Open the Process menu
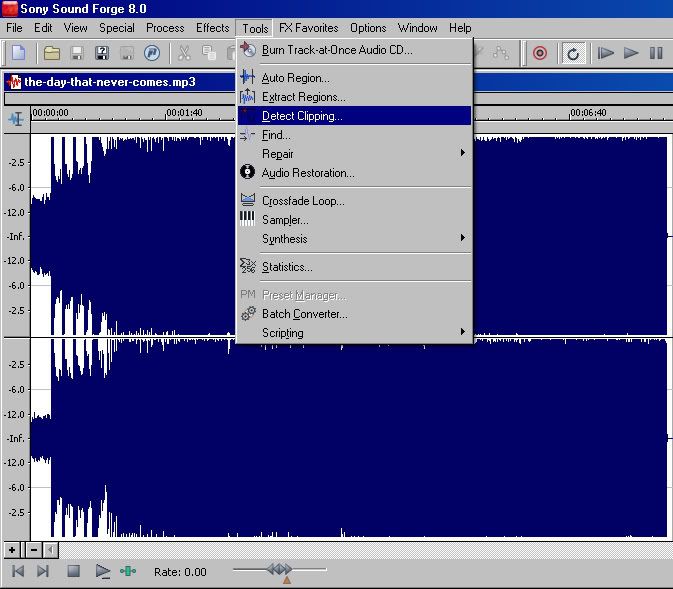The height and width of the screenshot is (589, 673). [x=165, y=28]
